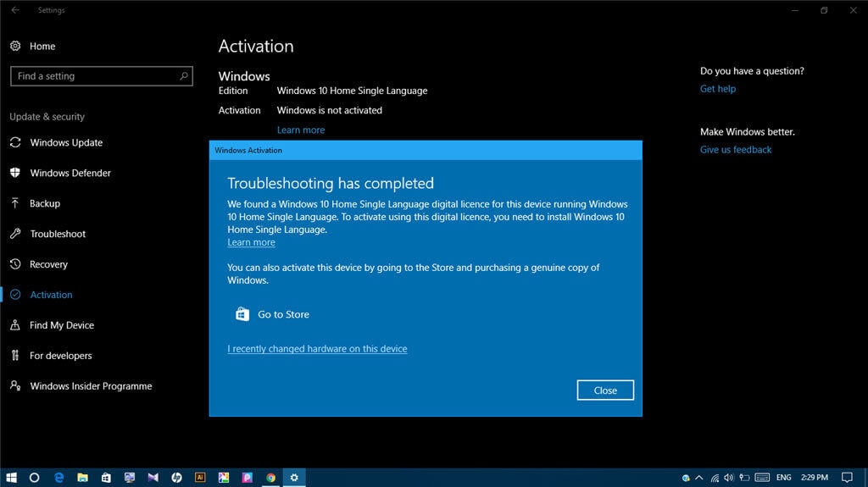Click the Recovery clock icon
Viewport: 868px width, 487px height.
click(x=15, y=264)
